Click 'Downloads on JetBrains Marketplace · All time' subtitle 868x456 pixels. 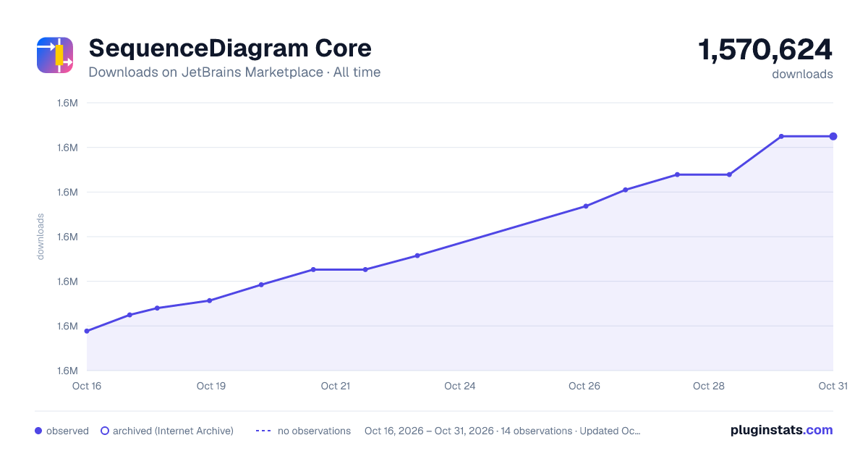coord(234,72)
